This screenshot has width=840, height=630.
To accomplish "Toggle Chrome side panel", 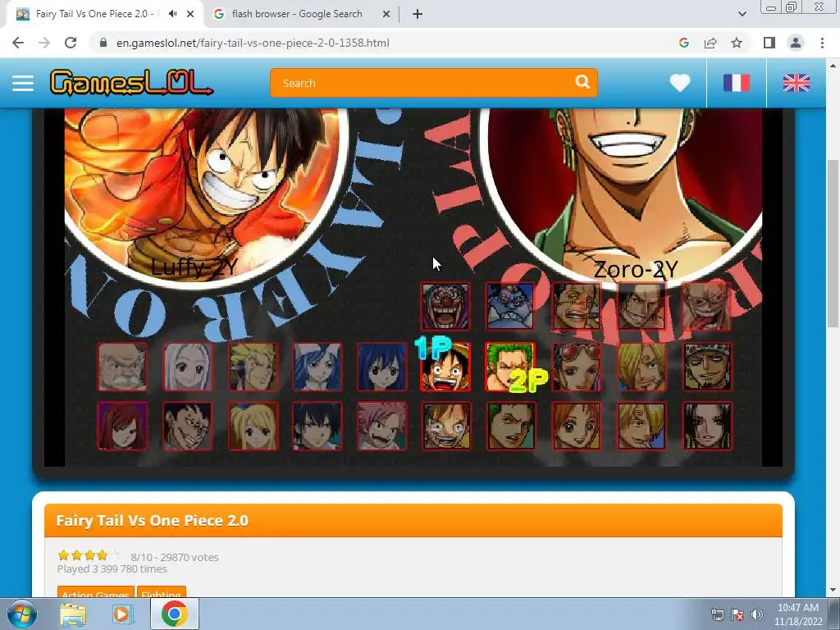I will tap(769, 43).
